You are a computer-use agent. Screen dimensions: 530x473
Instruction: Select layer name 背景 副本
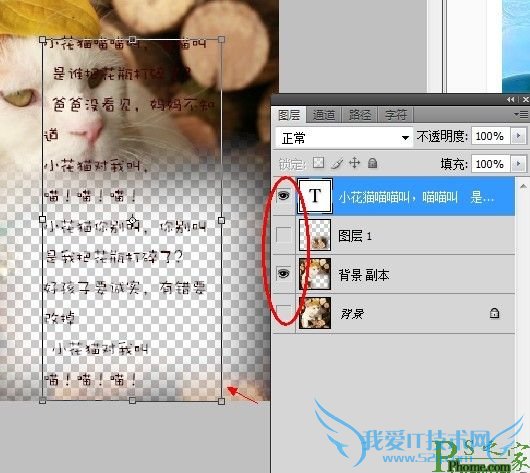[x=364, y=275]
